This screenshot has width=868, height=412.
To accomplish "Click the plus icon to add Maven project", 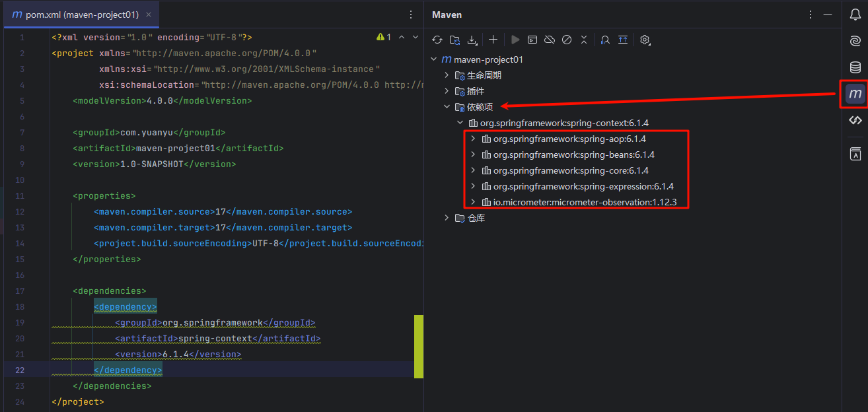I will 493,40.
